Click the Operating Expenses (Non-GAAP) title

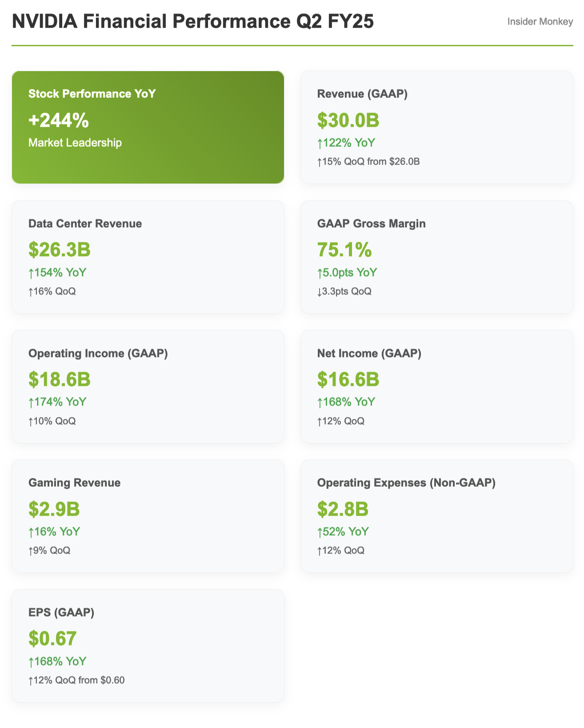(x=406, y=483)
